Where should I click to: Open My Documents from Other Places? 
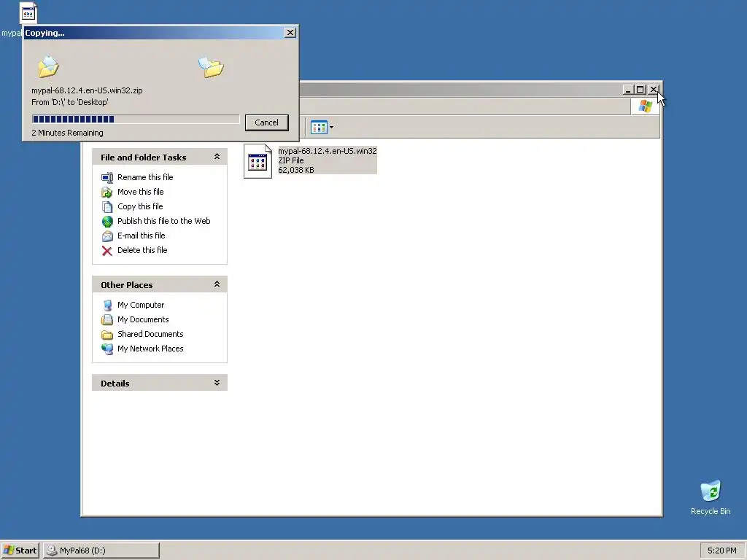(143, 319)
